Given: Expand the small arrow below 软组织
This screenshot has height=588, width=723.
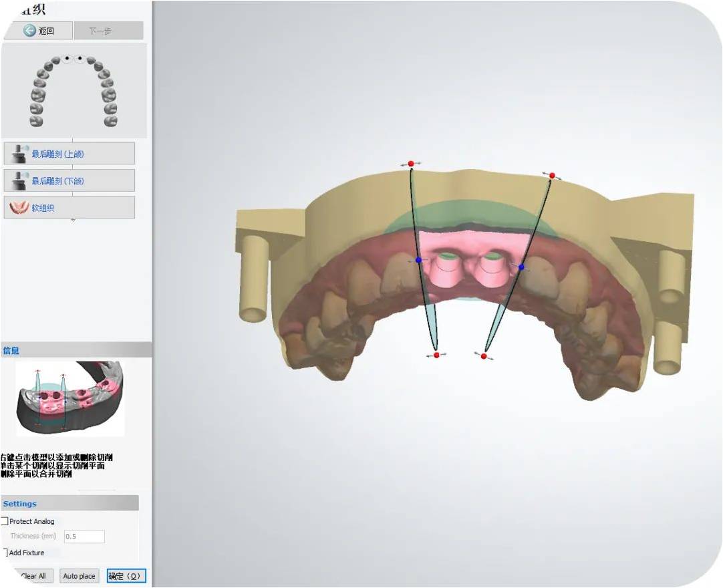Looking at the screenshot, I should point(73,220).
